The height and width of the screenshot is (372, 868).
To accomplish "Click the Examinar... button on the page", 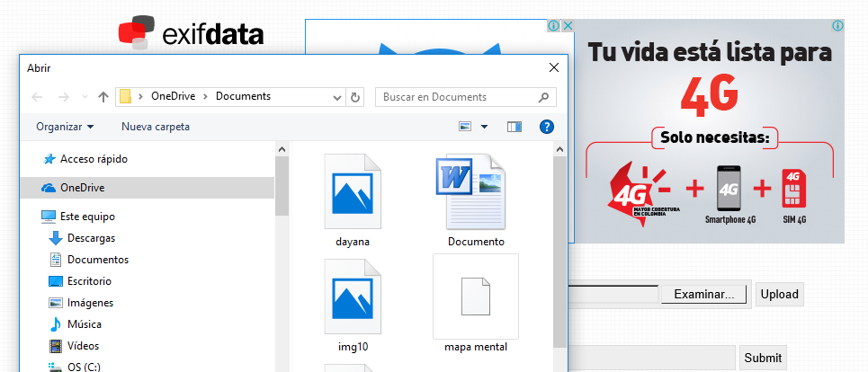I will (704, 295).
